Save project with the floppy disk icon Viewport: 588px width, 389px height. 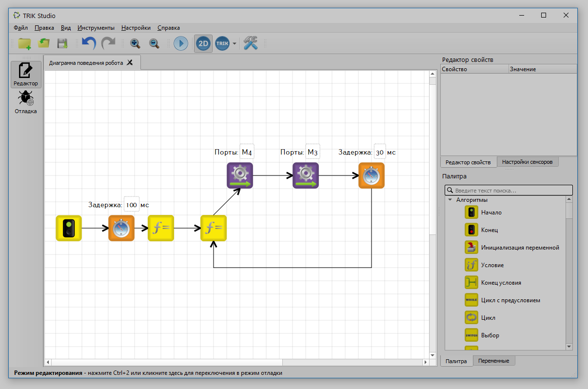point(62,43)
